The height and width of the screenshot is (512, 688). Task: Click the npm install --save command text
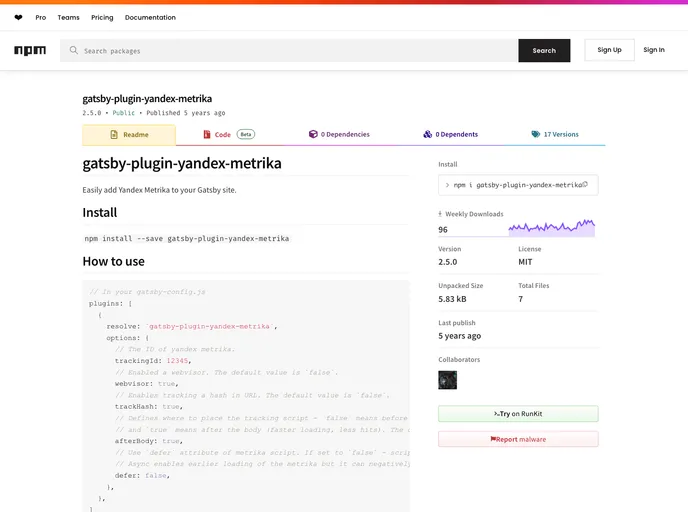(186, 239)
